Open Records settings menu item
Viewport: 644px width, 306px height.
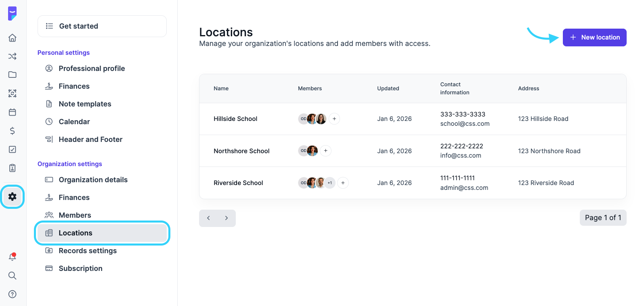coord(88,251)
